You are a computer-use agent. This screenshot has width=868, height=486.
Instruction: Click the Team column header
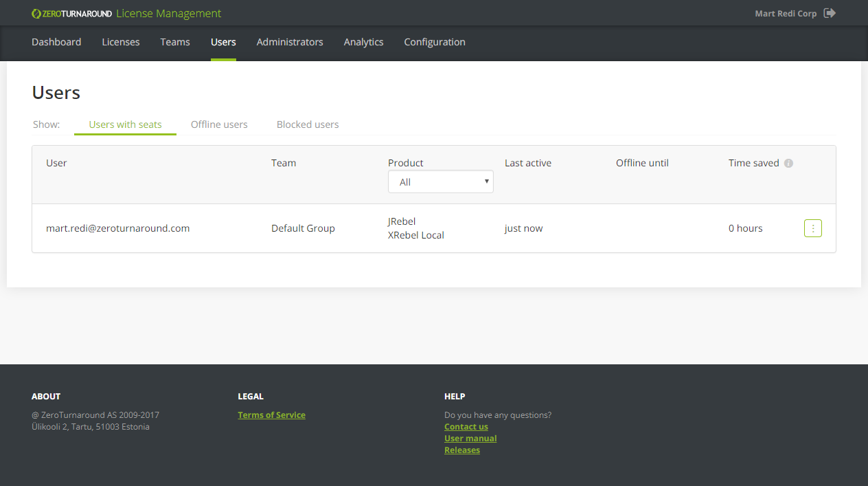click(x=284, y=163)
